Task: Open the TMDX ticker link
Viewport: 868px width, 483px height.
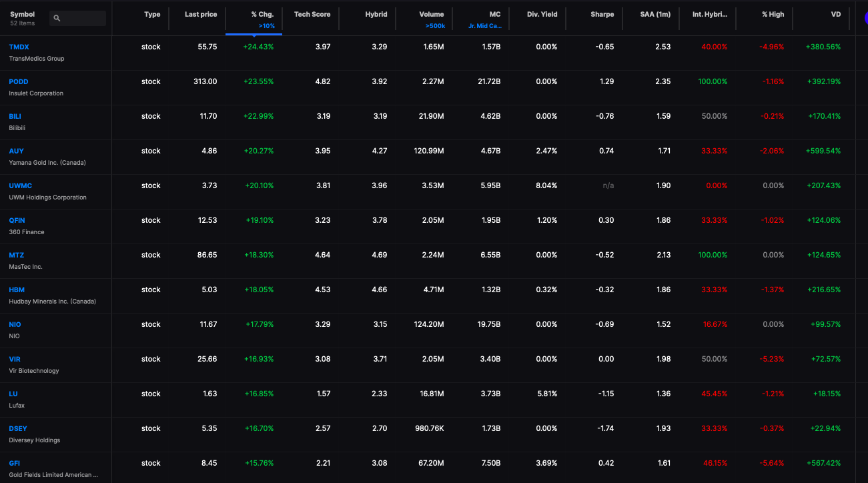Action: pyautogui.click(x=19, y=47)
